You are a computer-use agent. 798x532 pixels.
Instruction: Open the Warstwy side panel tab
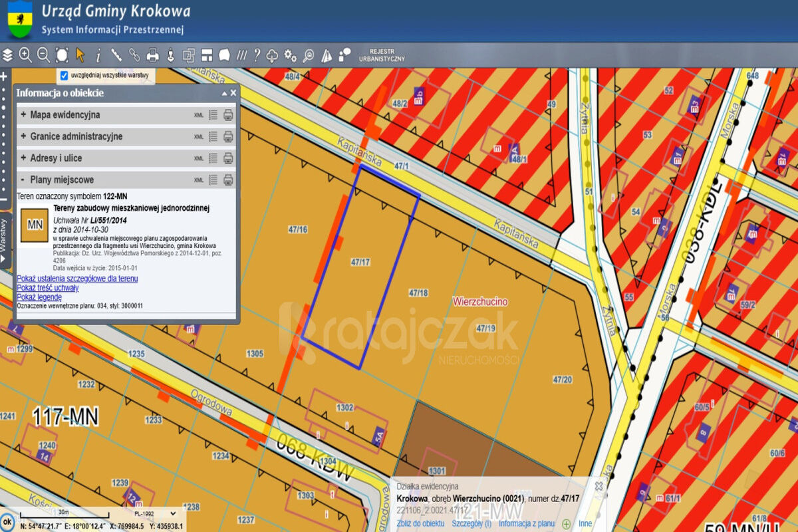coord(4,235)
